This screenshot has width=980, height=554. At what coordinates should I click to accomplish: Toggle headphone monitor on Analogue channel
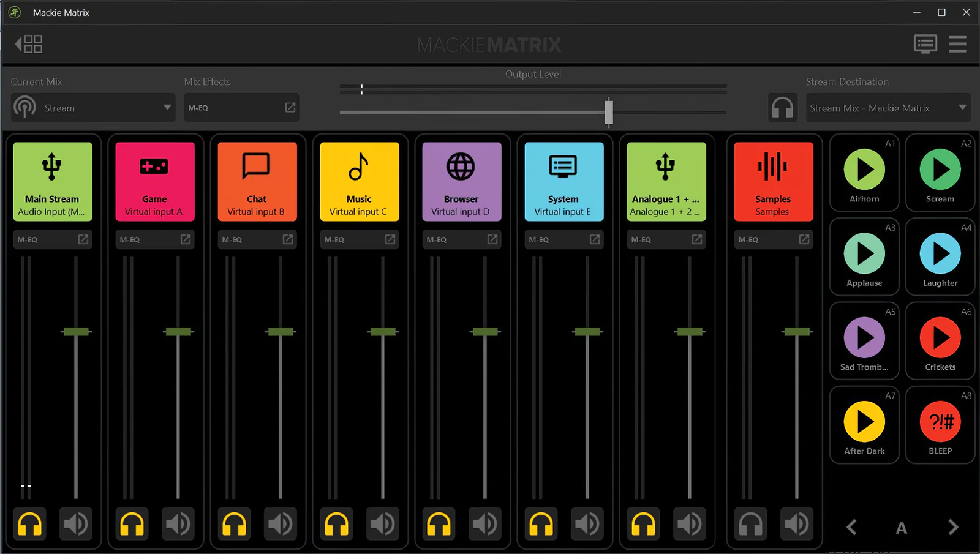pos(643,524)
